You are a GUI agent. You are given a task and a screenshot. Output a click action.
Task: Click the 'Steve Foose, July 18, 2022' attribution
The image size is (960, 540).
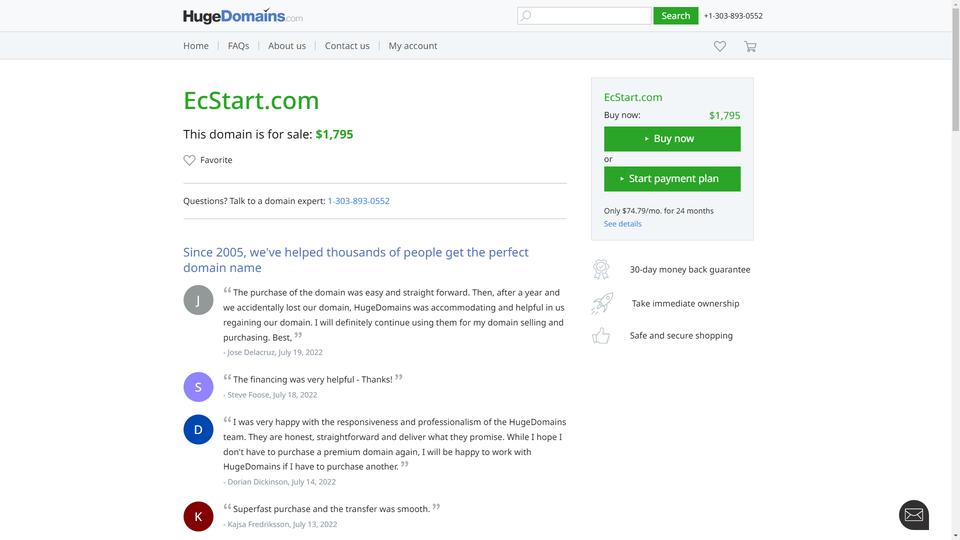[272, 395]
